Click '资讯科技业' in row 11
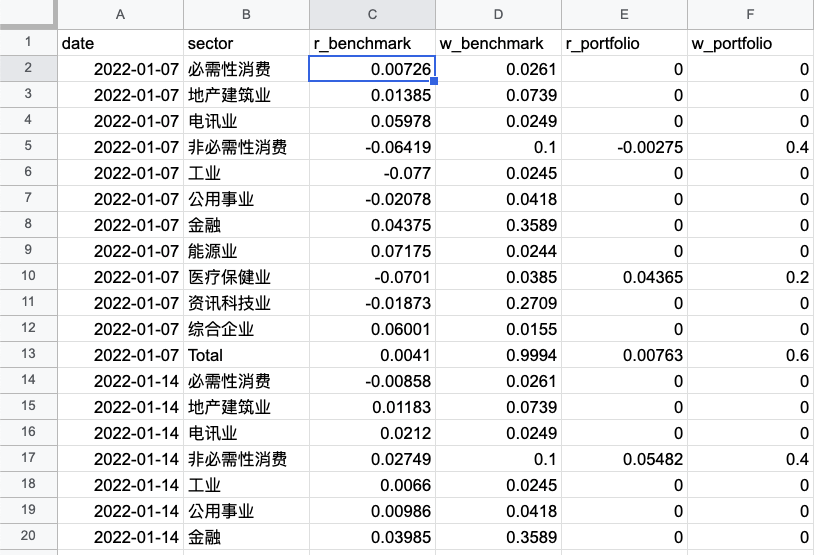814x555 pixels. click(x=247, y=303)
